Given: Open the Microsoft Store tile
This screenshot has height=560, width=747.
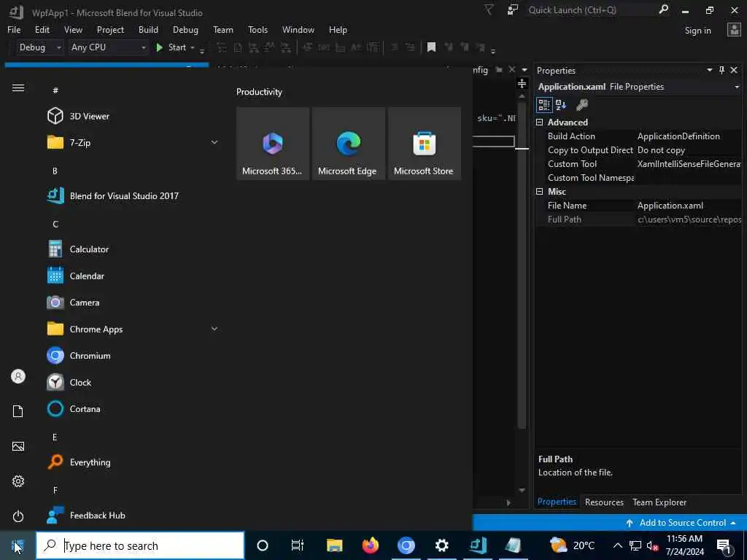Looking at the screenshot, I should point(424,144).
